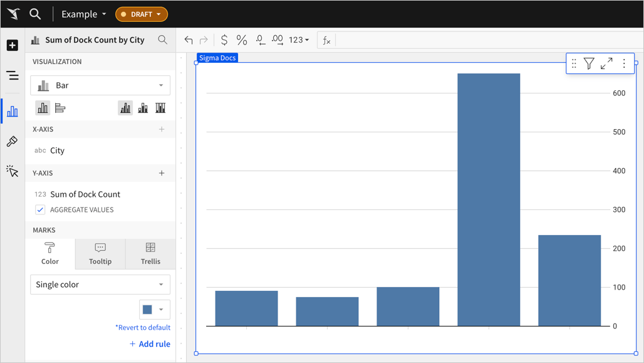
Task: Click the shortest bar in the chart
Action: pyautogui.click(x=328, y=312)
